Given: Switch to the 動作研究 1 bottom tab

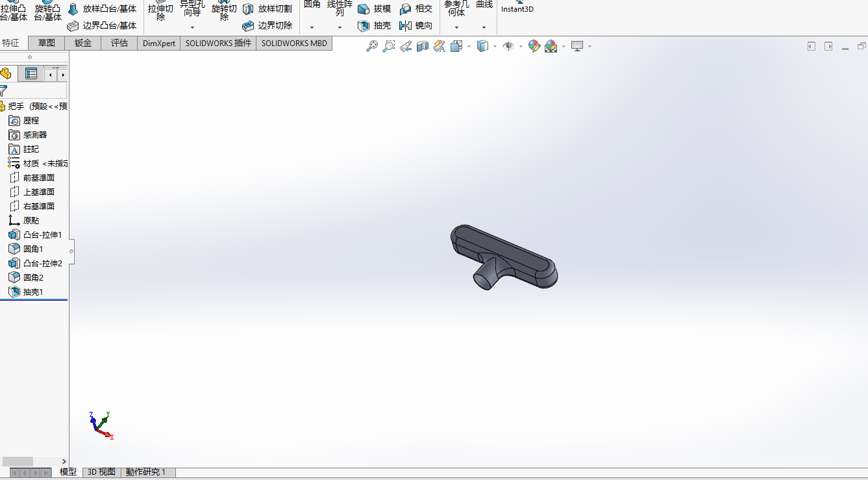Looking at the screenshot, I should click(145, 472).
